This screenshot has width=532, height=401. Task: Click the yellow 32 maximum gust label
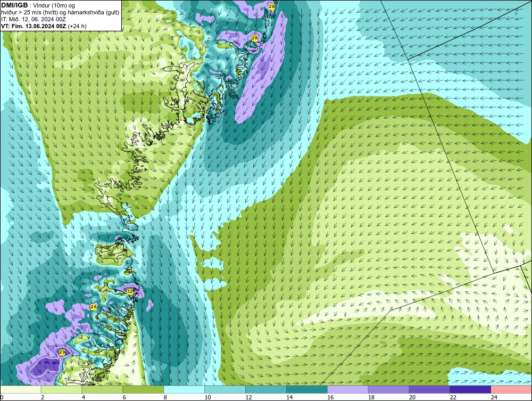(x=130, y=291)
